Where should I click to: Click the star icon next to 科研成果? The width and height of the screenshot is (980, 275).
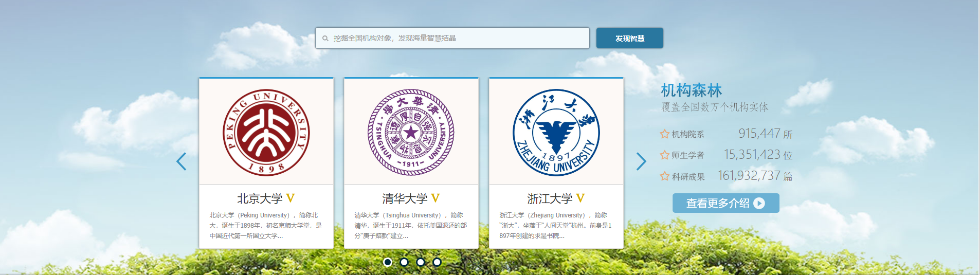point(664,176)
